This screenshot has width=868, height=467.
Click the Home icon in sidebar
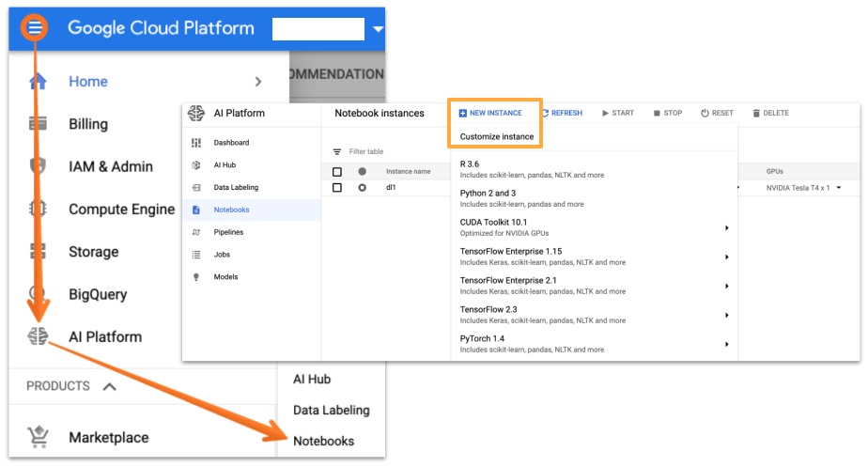tap(38, 82)
